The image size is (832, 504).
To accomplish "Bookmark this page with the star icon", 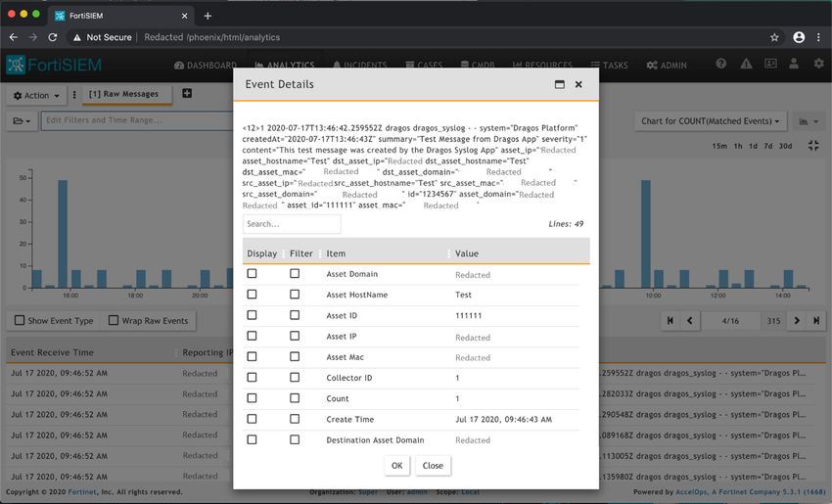I will point(774,37).
